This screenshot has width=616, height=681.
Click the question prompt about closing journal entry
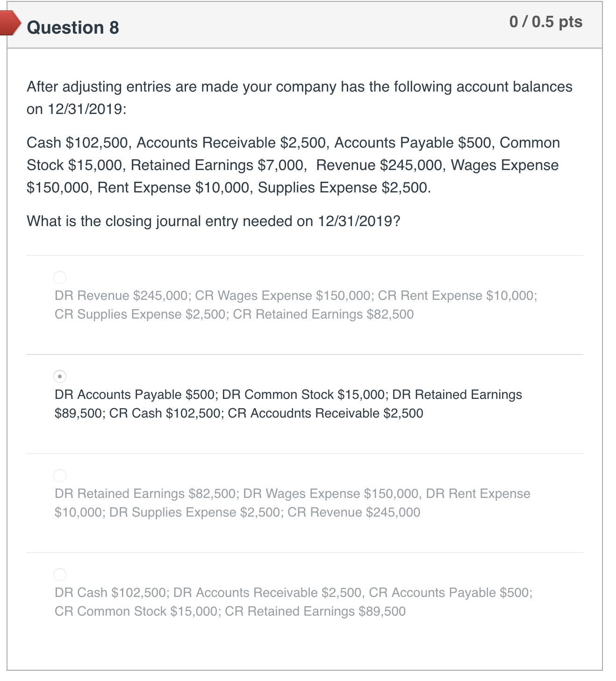coord(213,220)
